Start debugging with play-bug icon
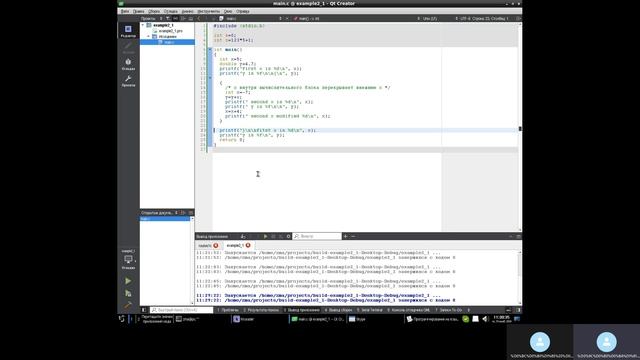The width and height of the screenshot is (640, 360). click(128, 293)
